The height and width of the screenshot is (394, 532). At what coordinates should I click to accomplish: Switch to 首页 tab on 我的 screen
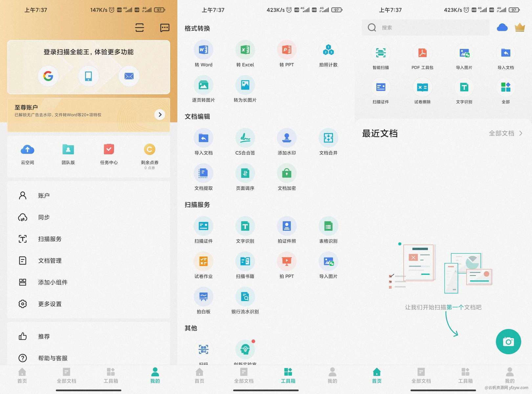click(x=22, y=376)
